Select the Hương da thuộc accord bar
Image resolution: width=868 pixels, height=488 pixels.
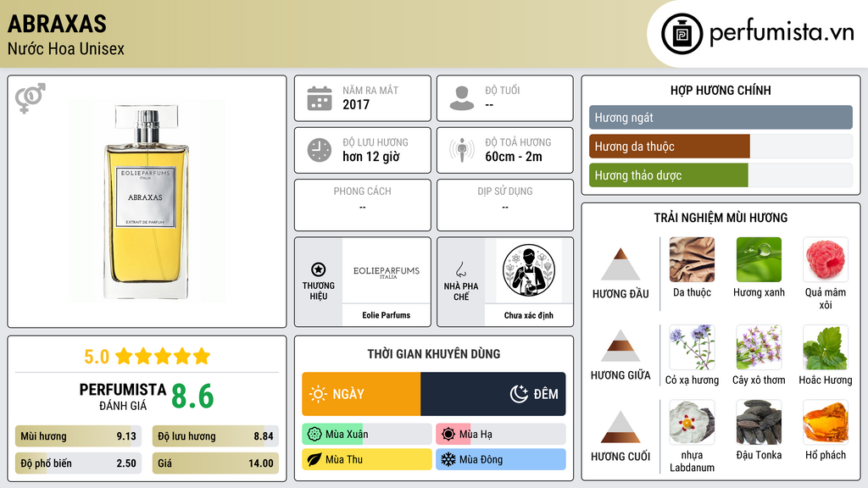coord(721,146)
